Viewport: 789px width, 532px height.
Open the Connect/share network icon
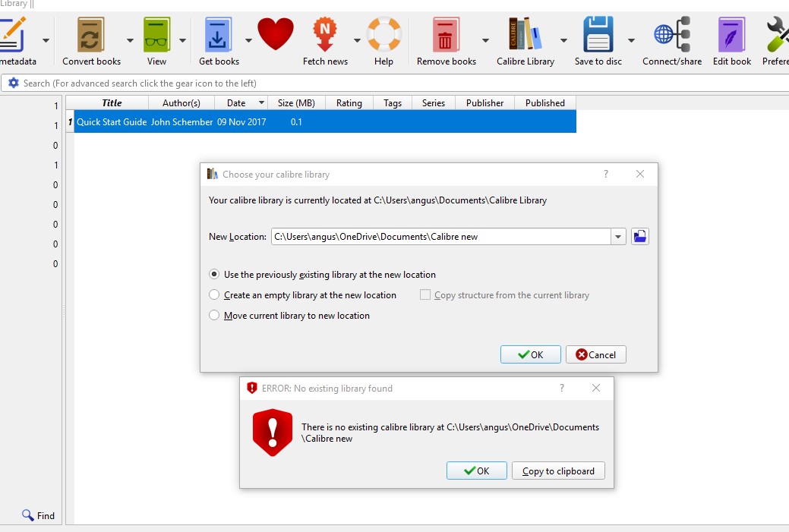tap(672, 34)
